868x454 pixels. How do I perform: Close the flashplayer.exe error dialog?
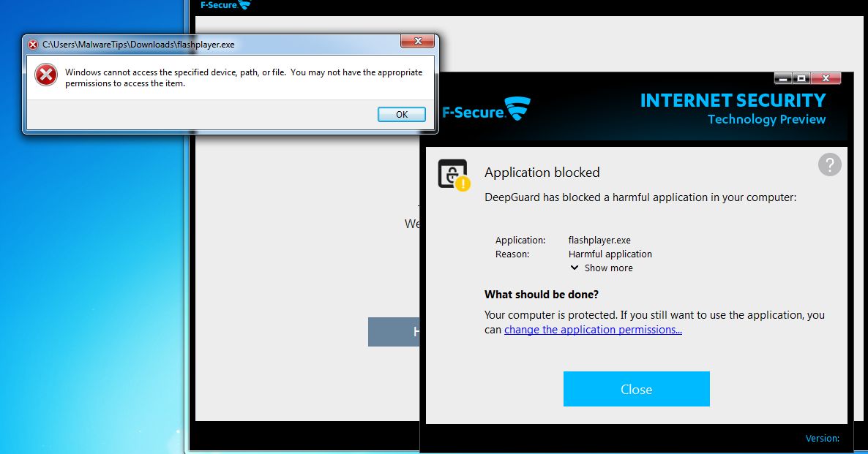tap(417, 41)
